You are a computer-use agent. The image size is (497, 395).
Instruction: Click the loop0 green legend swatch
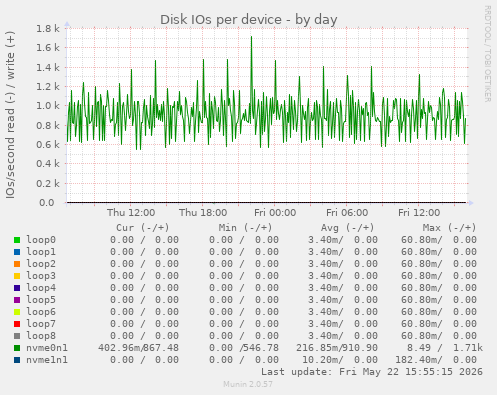[x=17, y=240]
